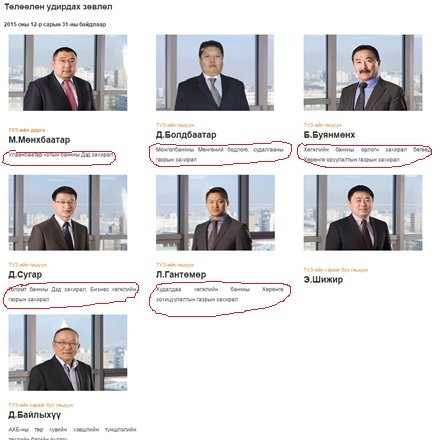Click the photo above Д.Сугар

click(68, 213)
